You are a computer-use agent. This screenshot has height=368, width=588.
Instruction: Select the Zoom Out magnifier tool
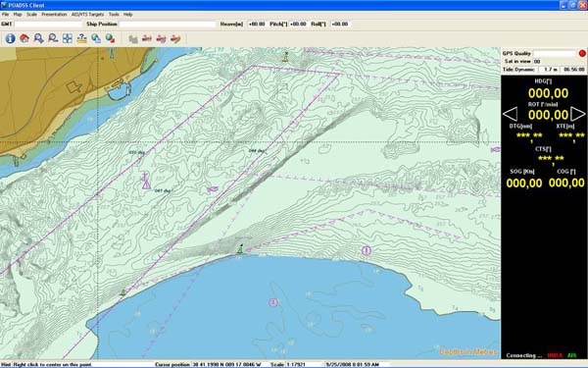point(53,38)
